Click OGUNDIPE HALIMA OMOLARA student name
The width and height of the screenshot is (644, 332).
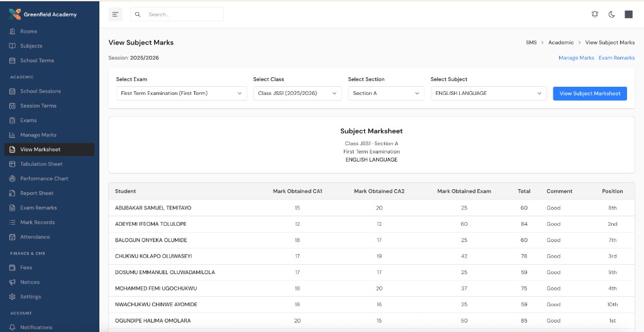coord(153,321)
